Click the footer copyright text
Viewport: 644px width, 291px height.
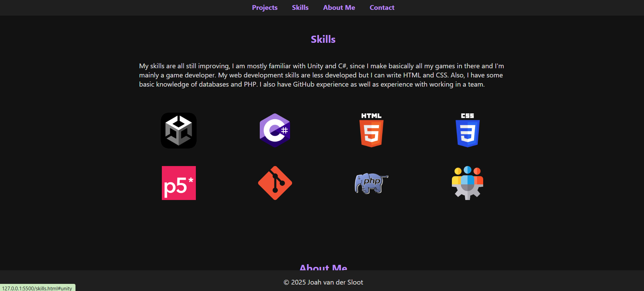323,282
